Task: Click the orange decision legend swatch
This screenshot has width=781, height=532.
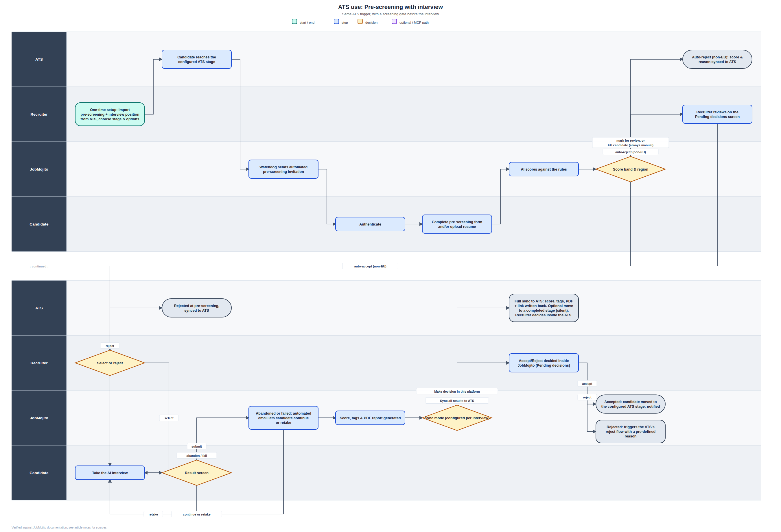Action: tap(360, 21)
